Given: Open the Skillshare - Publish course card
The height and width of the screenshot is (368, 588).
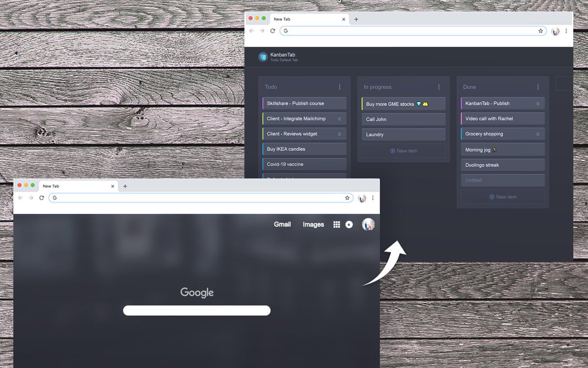Looking at the screenshot, I should 304,104.
